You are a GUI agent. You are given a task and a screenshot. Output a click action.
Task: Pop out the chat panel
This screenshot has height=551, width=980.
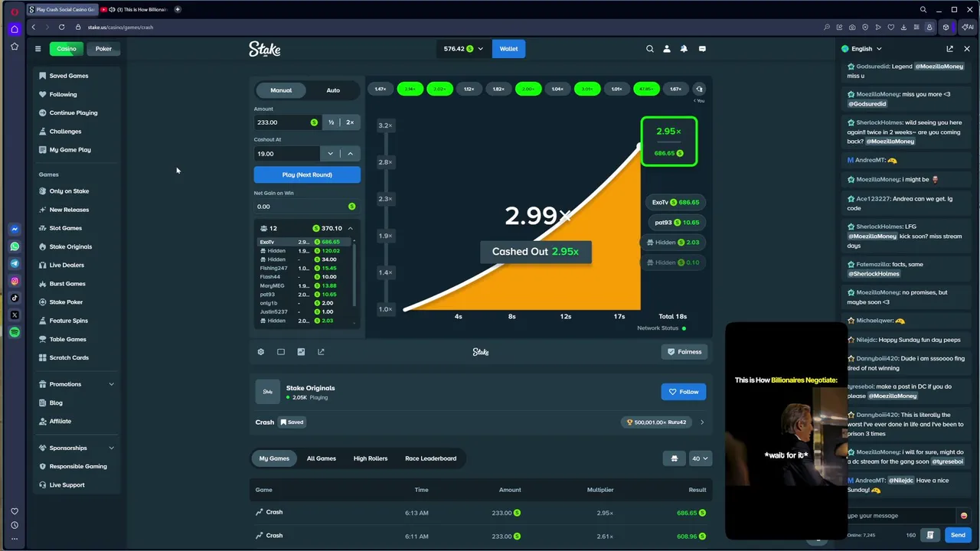tap(950, 49)
